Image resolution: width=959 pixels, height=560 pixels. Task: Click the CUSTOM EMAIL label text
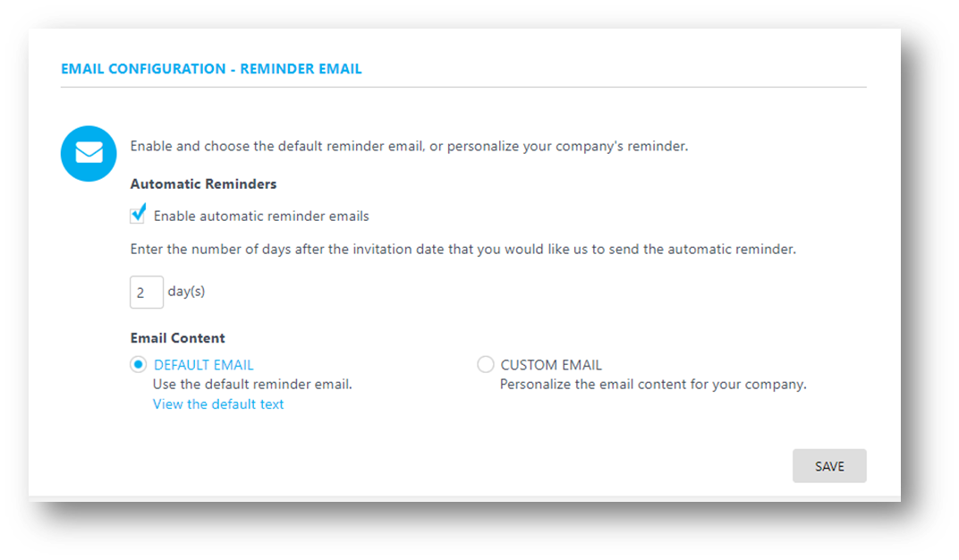[551, 365]
